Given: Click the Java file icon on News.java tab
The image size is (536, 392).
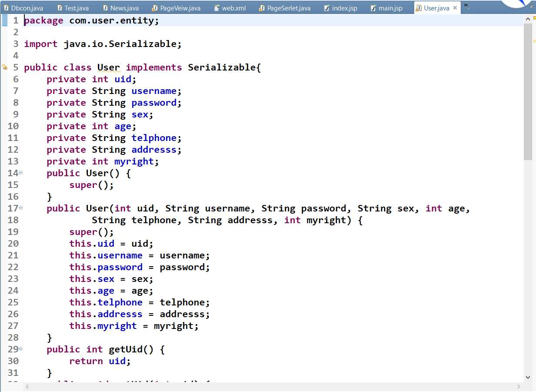Looking at the screenshot, I should pyautogui.click(x=105, y=8).
